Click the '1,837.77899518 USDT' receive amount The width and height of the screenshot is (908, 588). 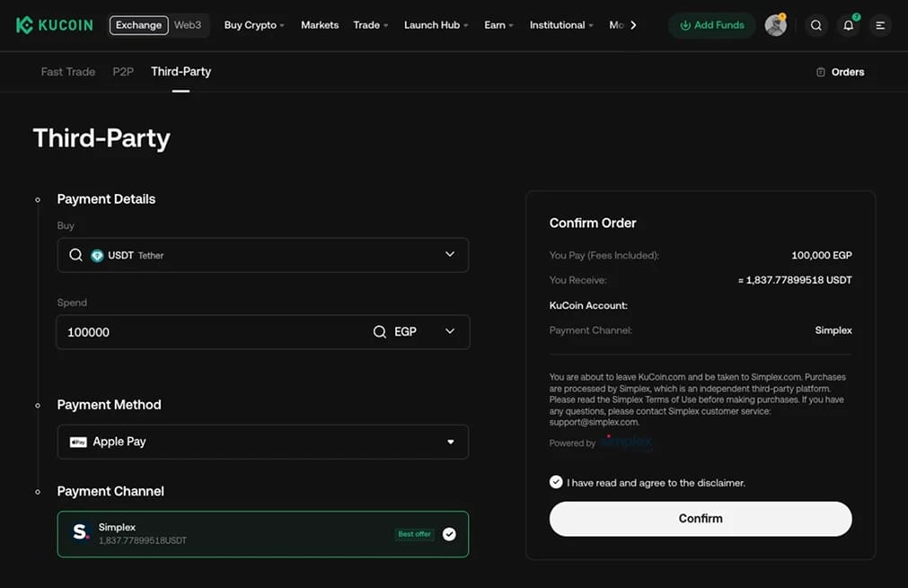(x=795, y=280)
